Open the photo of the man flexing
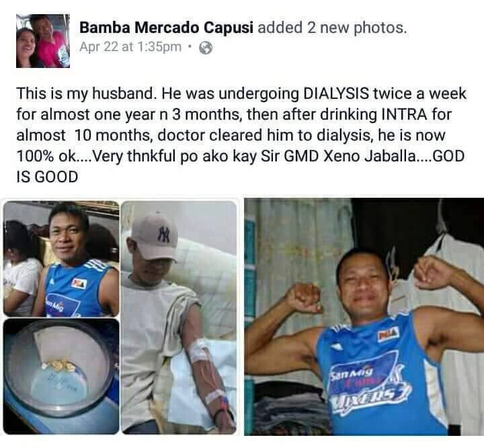 (x=364, y=317)
